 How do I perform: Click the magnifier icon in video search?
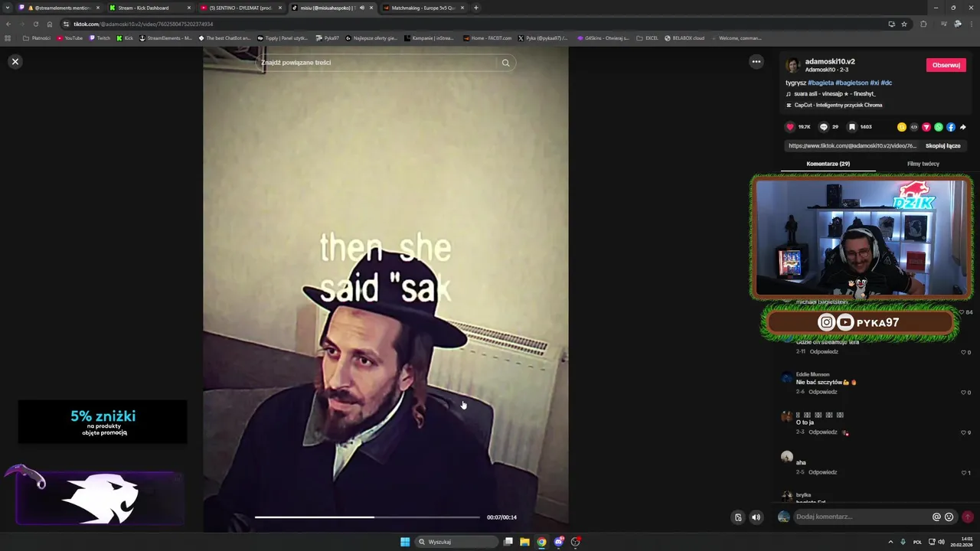pyautogui.click(x=505, y=63)
